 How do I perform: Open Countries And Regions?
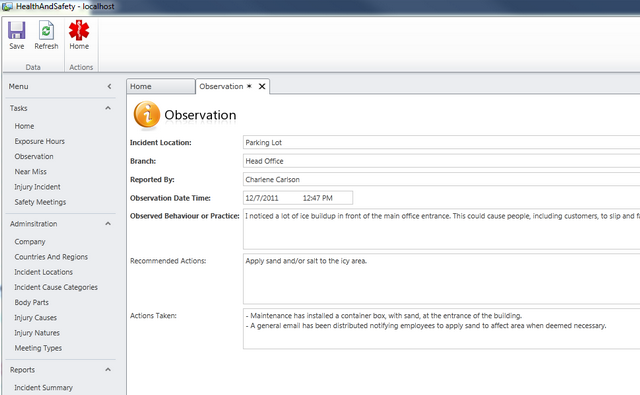coord(51,257)
